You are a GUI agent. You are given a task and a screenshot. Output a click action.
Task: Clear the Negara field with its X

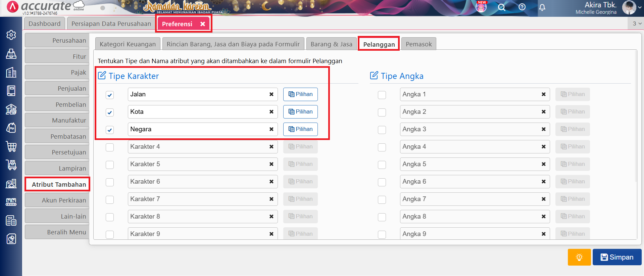(271, 129)
